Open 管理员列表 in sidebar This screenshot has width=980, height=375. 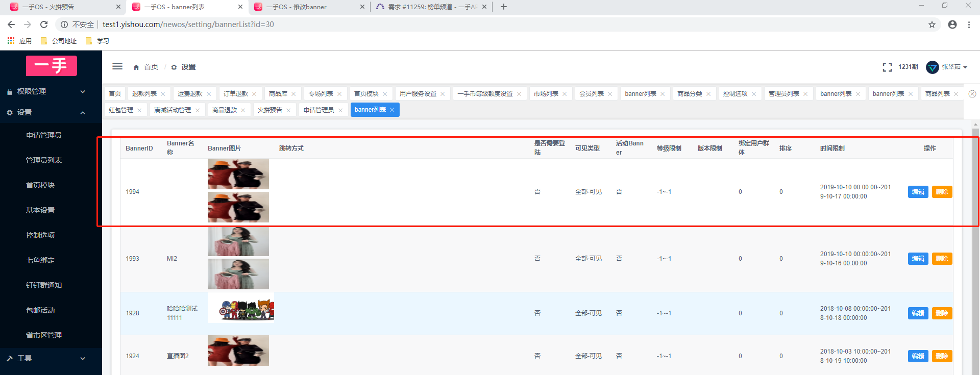(x=44, y=160)
